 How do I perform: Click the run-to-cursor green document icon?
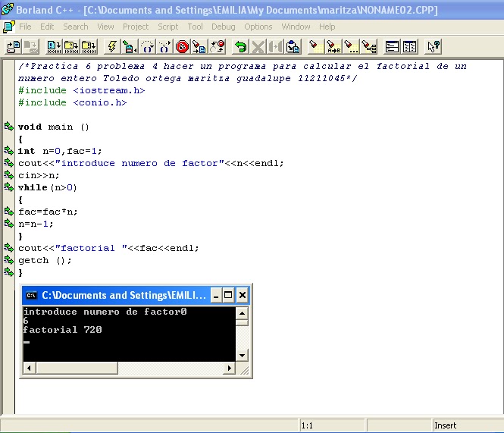pyautogui.click(x=130, y=47)
